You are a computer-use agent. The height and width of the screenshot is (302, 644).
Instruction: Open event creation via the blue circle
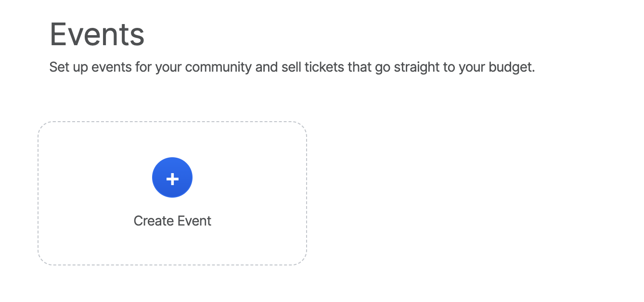coord(172,177)
